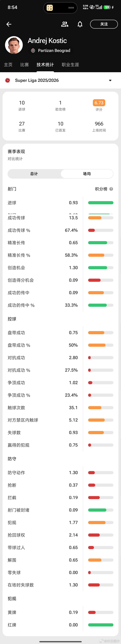Tap the green 进球 ranking bar

[101, 203]
